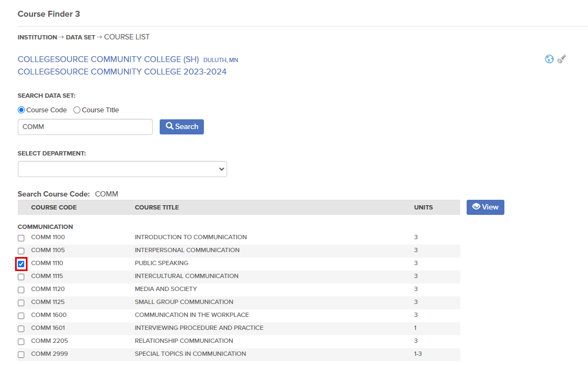
Task: Go to DATA SET in the breadcrumb
Action: (80, 37)
